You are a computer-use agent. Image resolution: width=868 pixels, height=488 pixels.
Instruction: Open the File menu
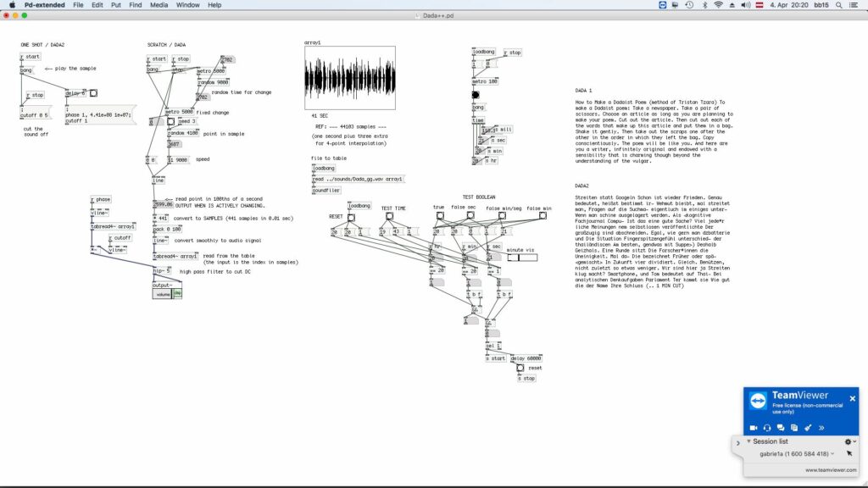[78, 5]
